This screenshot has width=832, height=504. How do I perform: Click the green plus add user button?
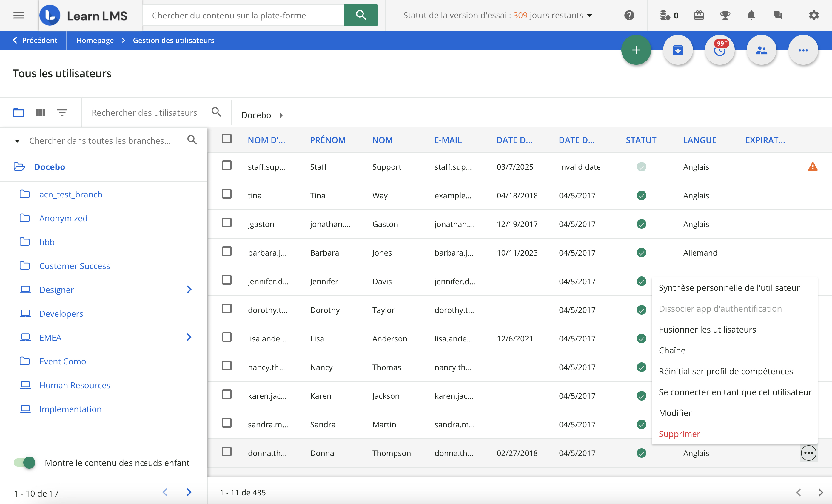[636, 50]
